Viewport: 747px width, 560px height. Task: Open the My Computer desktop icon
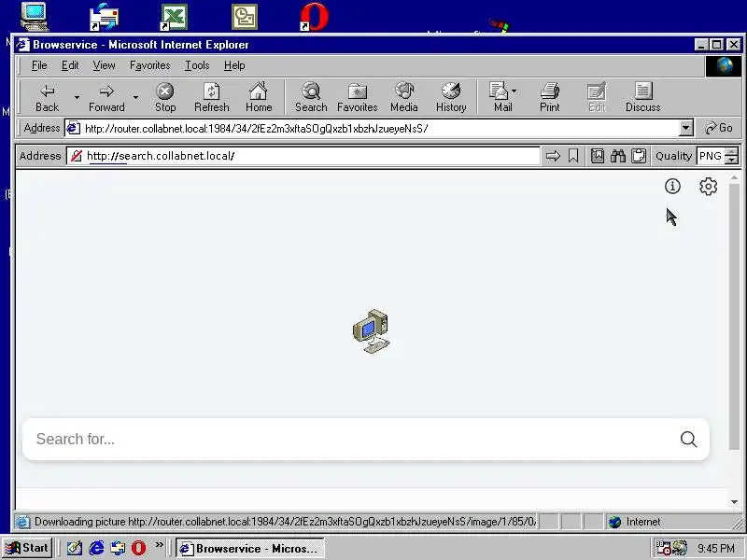pos(35,16)
